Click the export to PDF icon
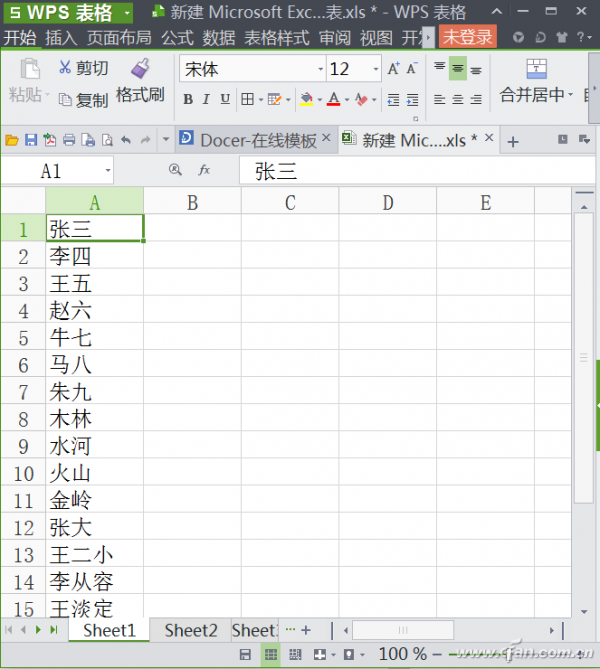This screenshot has width=600, height=669. coord(50,140)
